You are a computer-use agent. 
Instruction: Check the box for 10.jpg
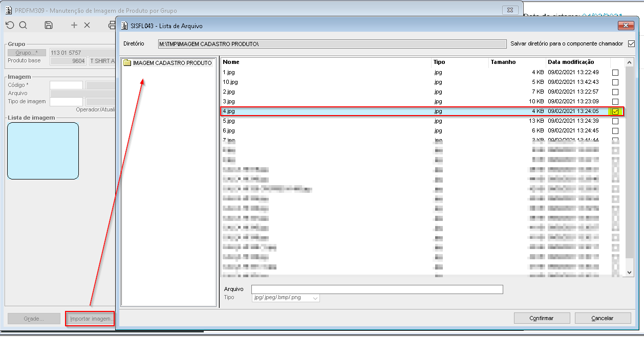615,82
